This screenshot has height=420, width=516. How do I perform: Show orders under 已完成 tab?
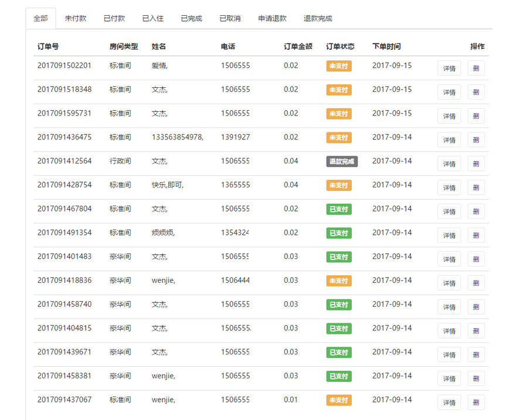192,19
